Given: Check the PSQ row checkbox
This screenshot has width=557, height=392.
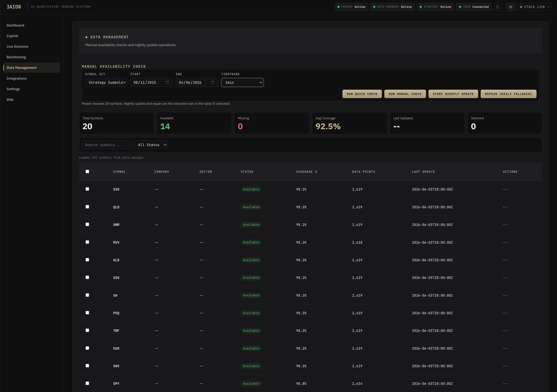Looking at the screenshot, I should click(x=87, y=313).
